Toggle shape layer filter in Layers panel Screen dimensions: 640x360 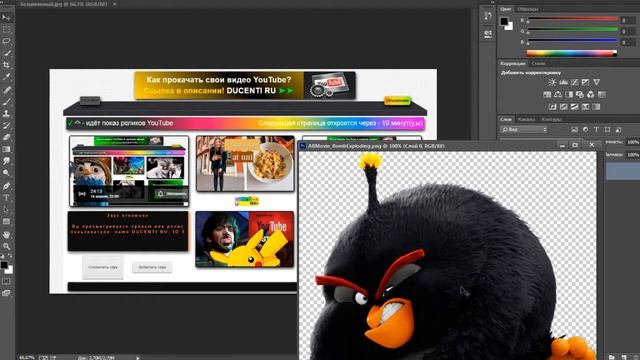[607, 129]
